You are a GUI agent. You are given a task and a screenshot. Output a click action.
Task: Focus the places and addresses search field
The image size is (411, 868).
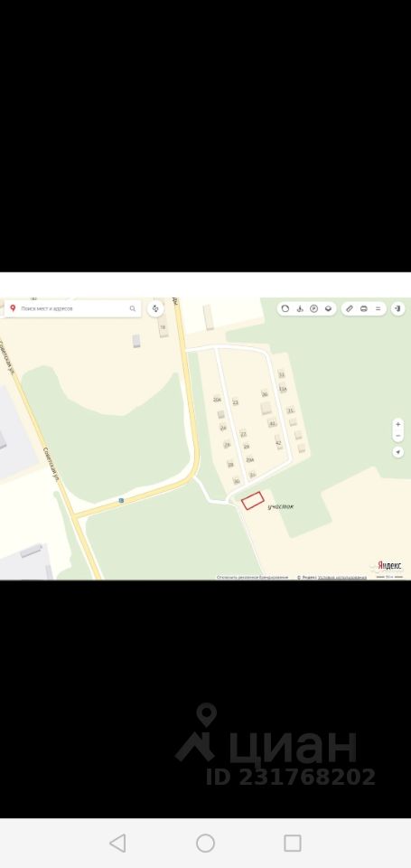(x=72, y=309)
